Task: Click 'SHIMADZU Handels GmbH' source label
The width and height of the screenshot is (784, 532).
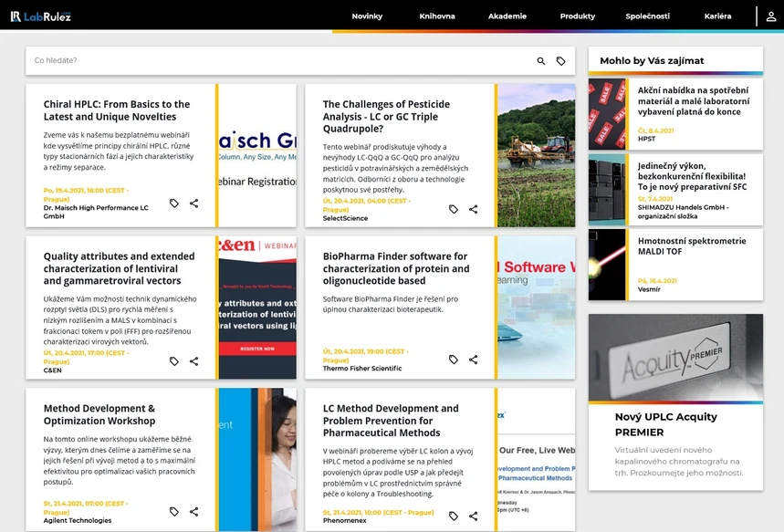Action: tap(683, 212)
